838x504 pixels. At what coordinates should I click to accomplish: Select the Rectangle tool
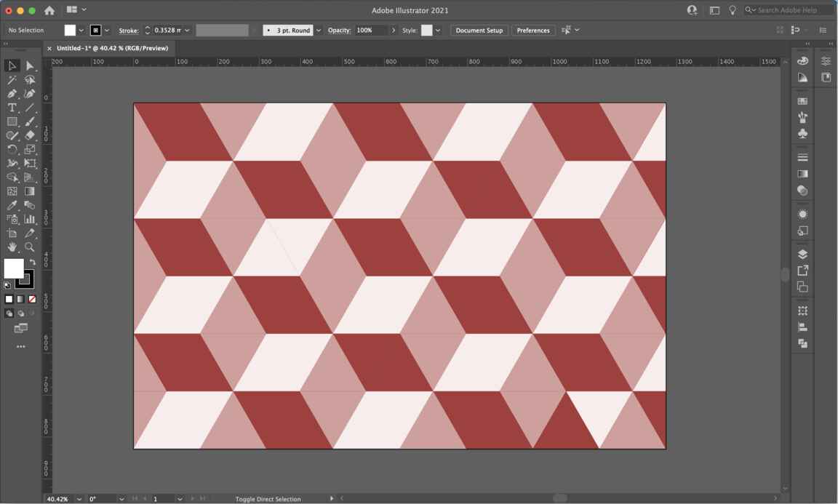coord(12,122)
